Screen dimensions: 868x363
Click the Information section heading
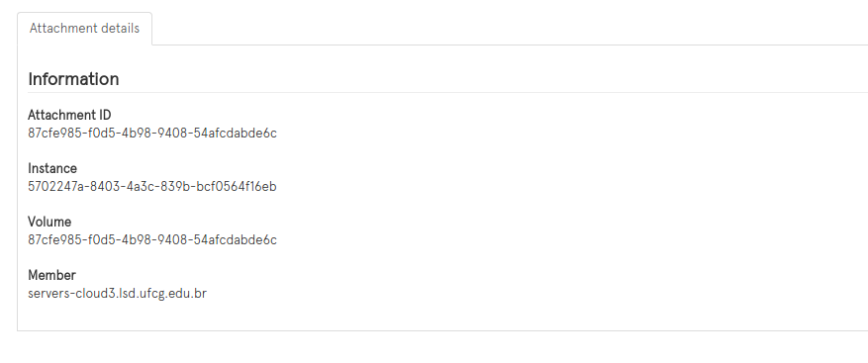click(73, 79)
